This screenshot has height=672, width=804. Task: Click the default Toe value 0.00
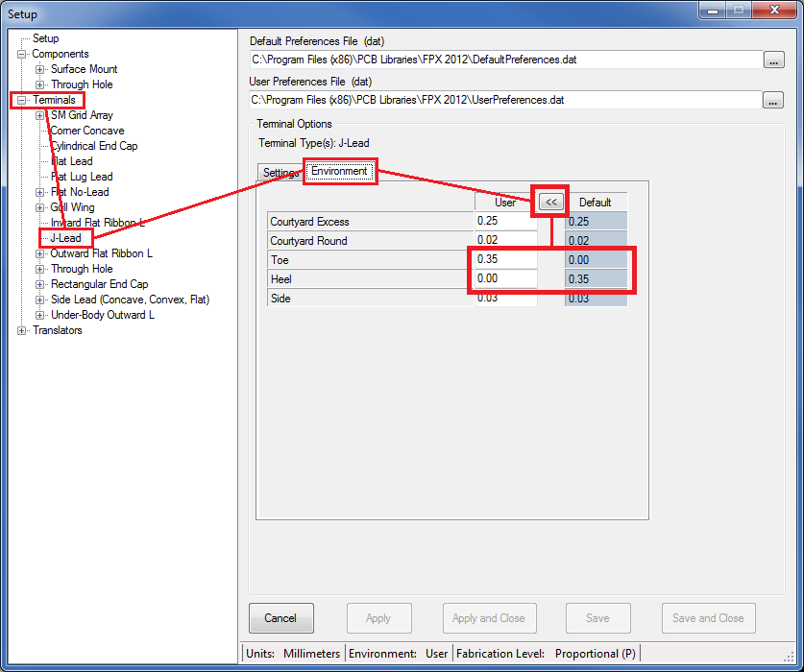596,260
